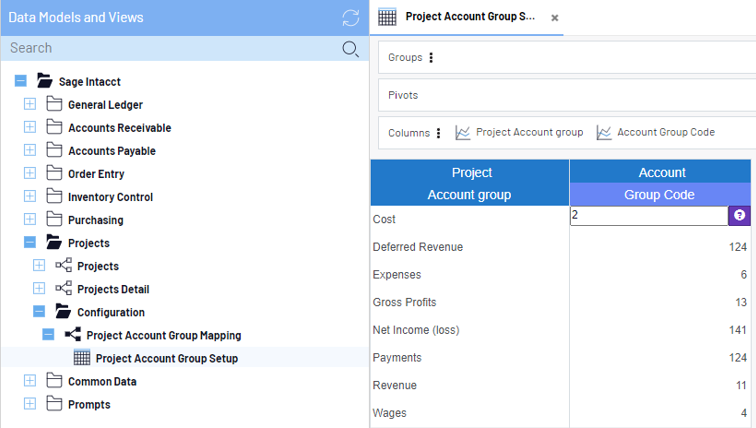Image resolution: width=756 pixels, height=428 pixels.
Task: Click the Search input field
Action: point(170,48)
